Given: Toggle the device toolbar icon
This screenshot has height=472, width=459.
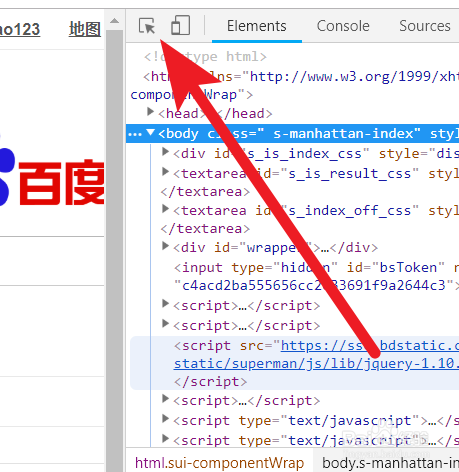Looking at the screenshot, I should click(180, 26).
